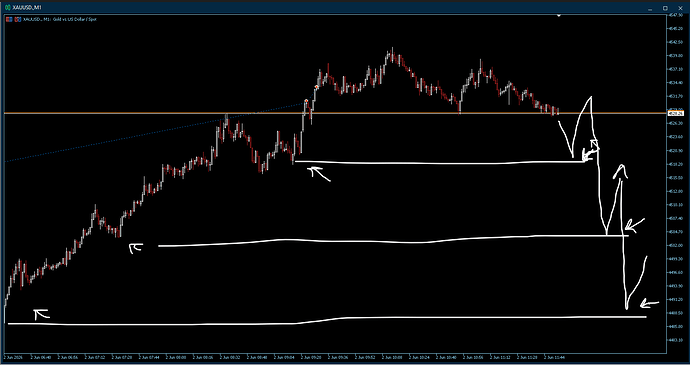Screen dimensions: 690x365
Task: Click time label '2 Jun 07:12' on time axis
Action: 95,358
